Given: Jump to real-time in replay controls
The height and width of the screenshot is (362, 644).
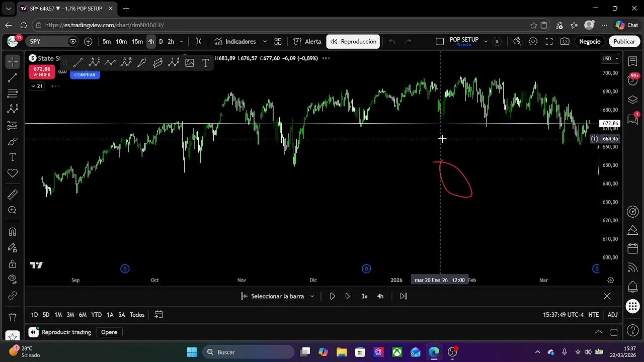Looking at the screenshot, I should (x=404, y=296).
